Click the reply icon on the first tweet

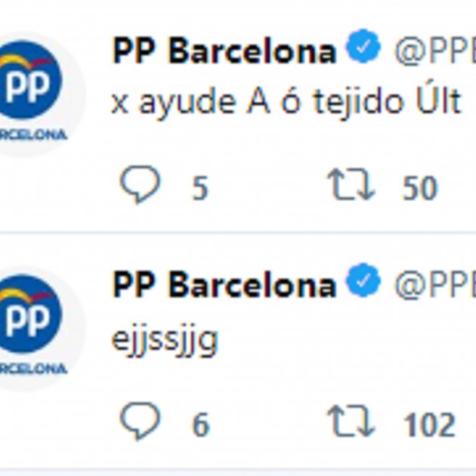[x=140, y=184]
